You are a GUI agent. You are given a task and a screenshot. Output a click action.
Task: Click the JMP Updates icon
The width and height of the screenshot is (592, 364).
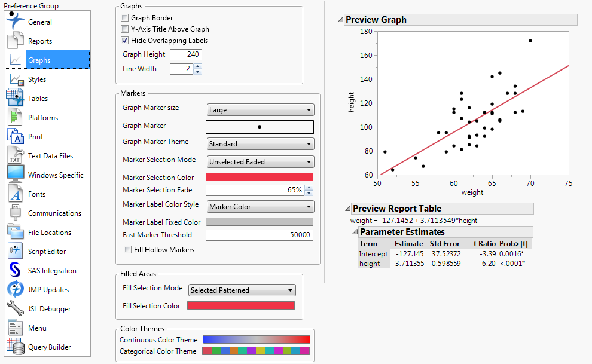(x=15, y=289)
